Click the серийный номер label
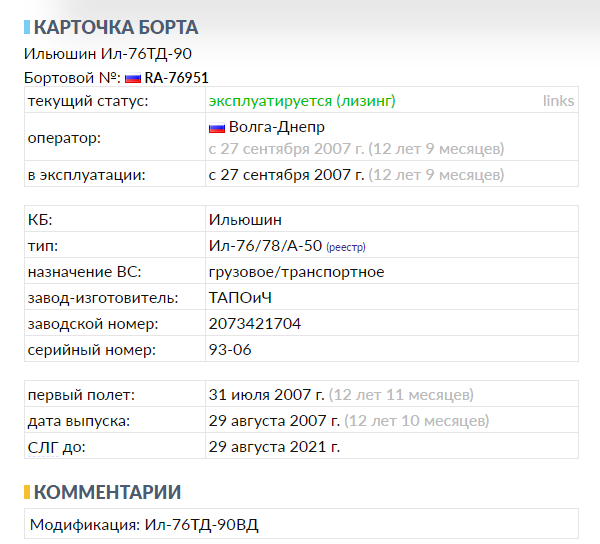 pyautogui.click(x=91, y=350)
